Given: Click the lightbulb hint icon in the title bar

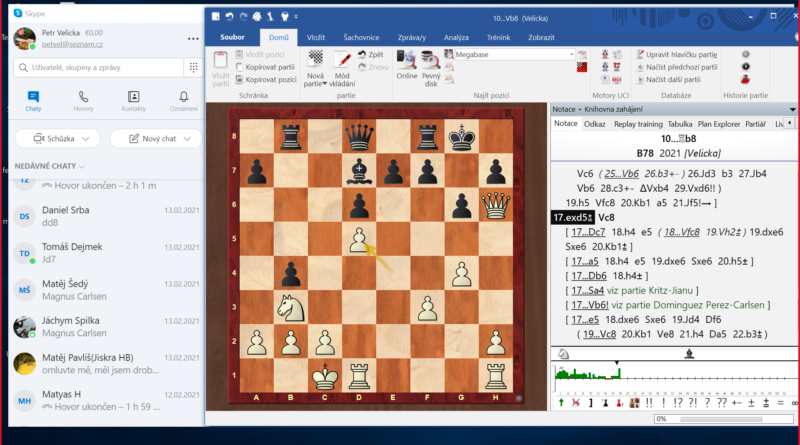Looking at the screenshot, I should tap(285, 17).
